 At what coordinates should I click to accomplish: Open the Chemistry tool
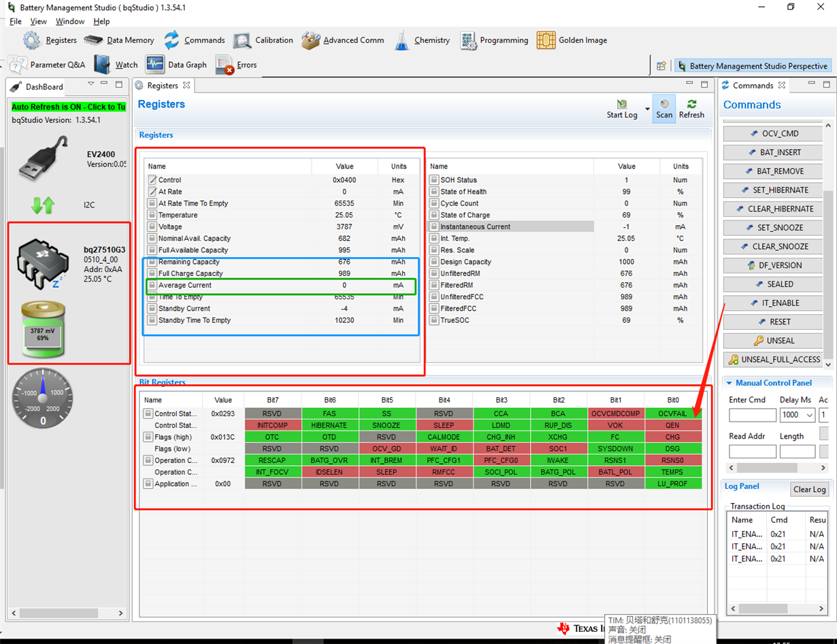tap(422, 40)
